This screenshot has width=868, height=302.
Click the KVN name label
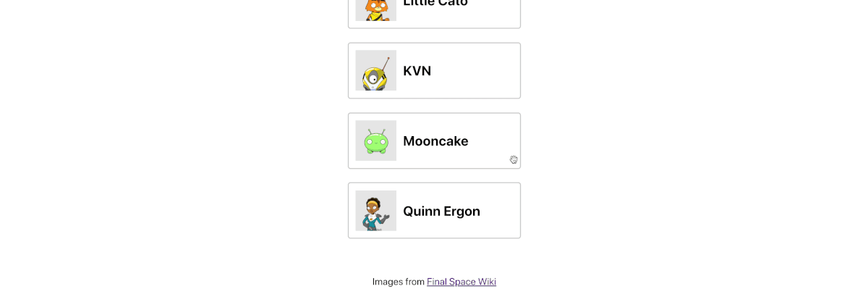point(417,71)
